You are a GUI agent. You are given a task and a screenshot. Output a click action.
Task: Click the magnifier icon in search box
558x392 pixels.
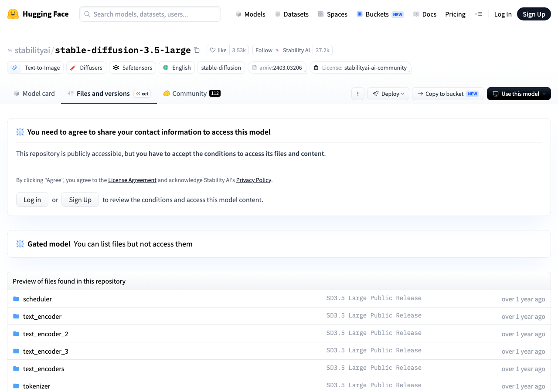pyautogui.click(x=87, y=14)
